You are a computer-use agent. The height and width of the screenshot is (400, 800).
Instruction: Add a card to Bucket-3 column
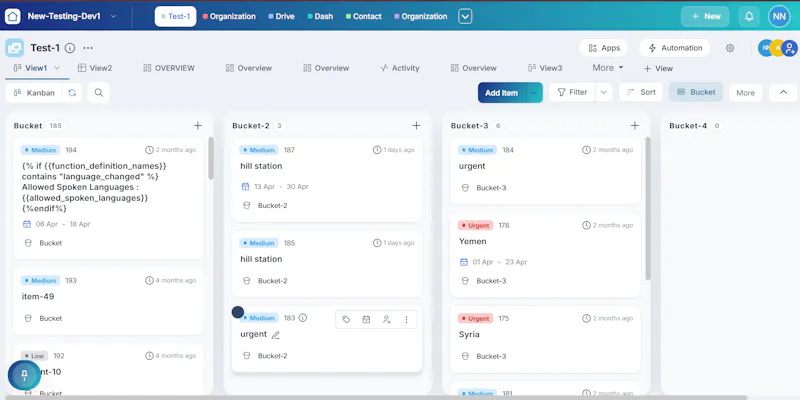tap(635, 126)
